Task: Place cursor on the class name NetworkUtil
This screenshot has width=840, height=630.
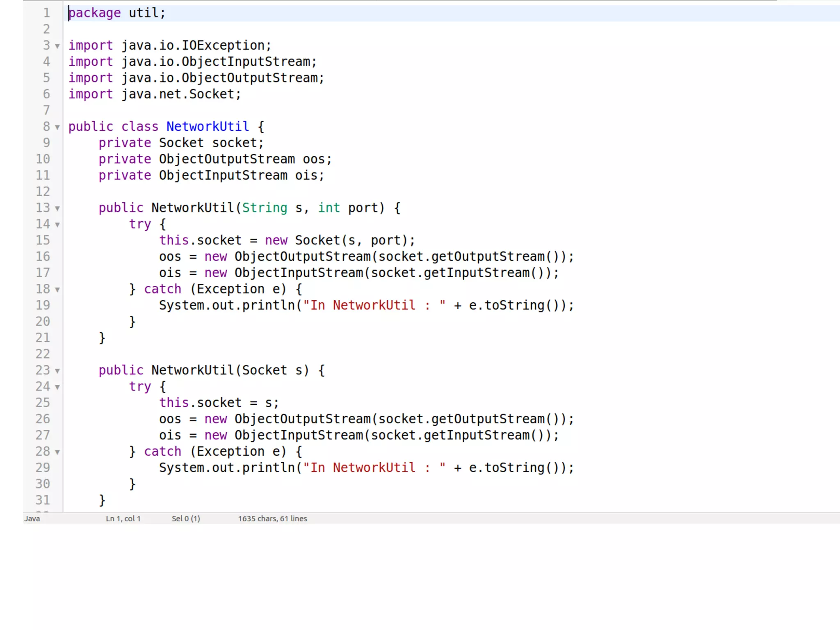Action: point(208,127)
